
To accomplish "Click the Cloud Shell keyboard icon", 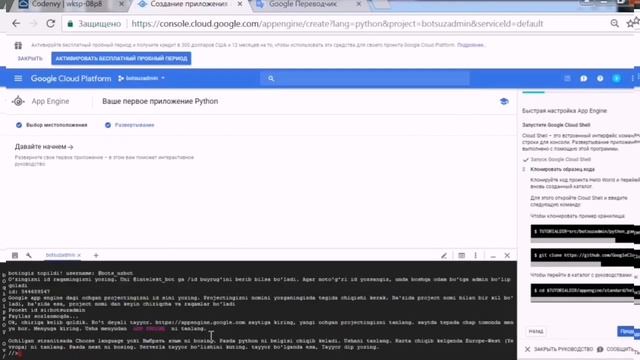I will coord(15,255).
